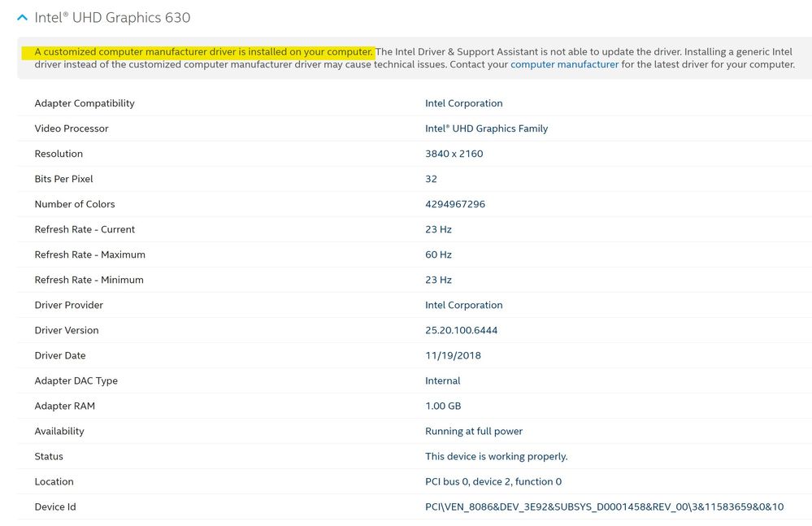This screenshot has width=812, height=526.
Task: Click the Driver Provider Intel Corporation value
Action: (x=464, y=305)
